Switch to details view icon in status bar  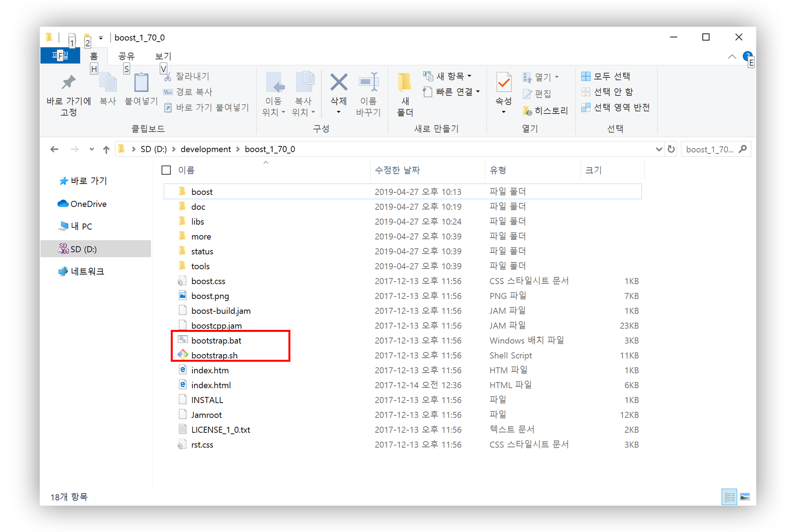[729, 497]
